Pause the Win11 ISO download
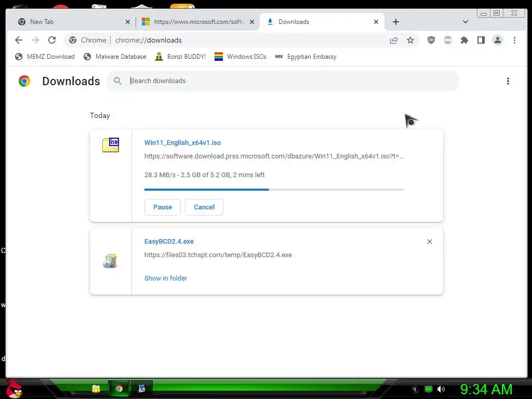The height and width of the screenshot is (399, 532). (x=163, y=207)
